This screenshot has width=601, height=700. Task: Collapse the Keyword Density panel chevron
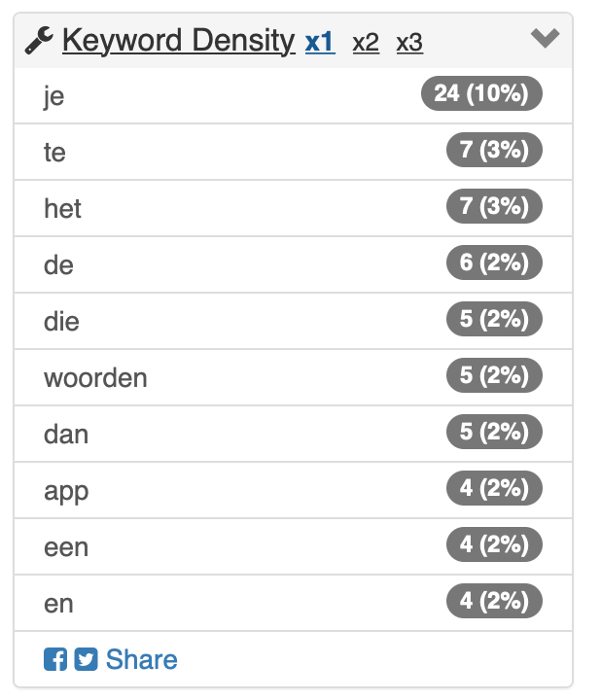545,38
